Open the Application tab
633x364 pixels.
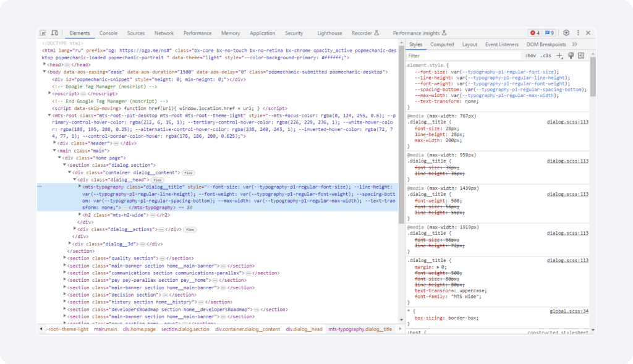(262, 33)
